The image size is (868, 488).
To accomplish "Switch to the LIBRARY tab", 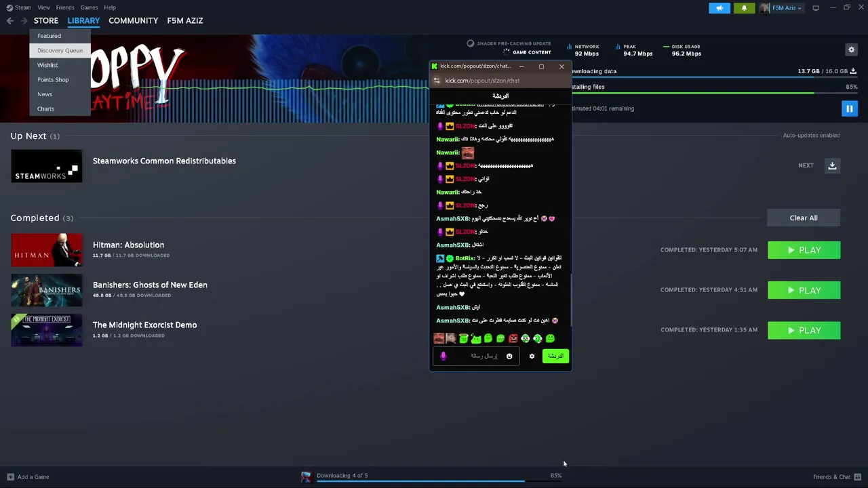I will [83, 21].
